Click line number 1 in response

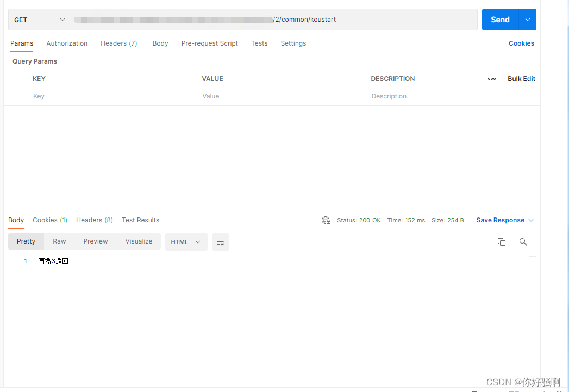(26, 262)
